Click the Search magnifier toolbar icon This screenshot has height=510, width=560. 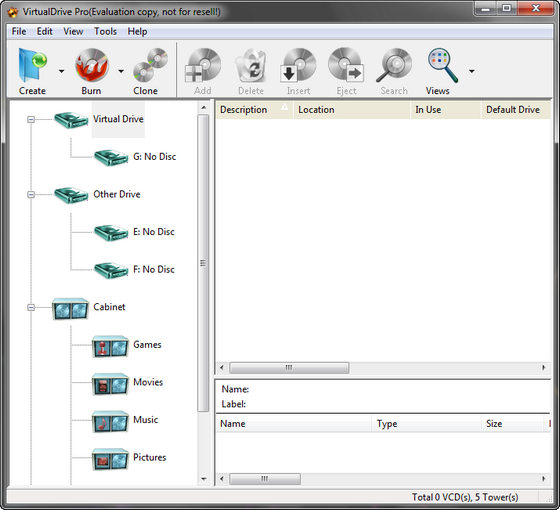[x=394, y=66]
